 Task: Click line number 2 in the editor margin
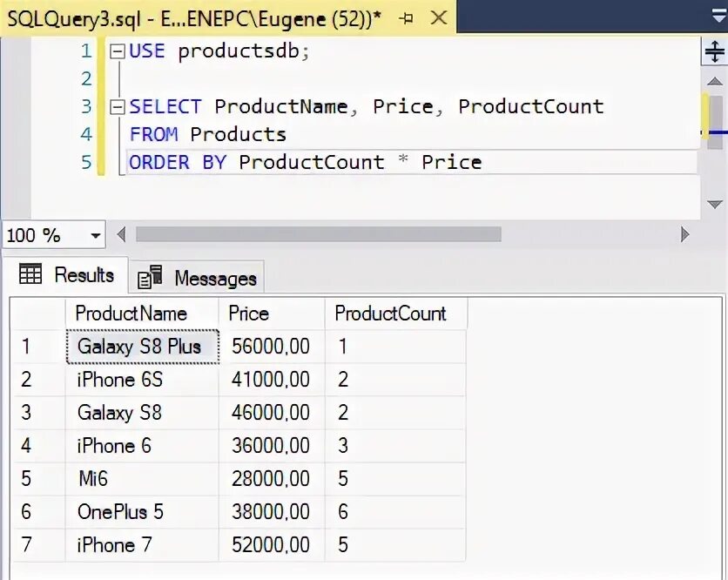pos(86,79)
